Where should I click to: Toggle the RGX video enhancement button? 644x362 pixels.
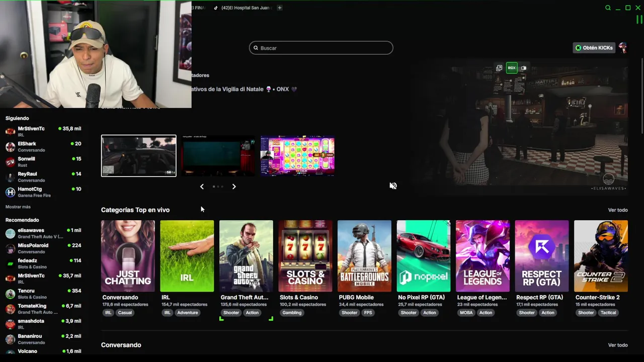click(512, 68)
